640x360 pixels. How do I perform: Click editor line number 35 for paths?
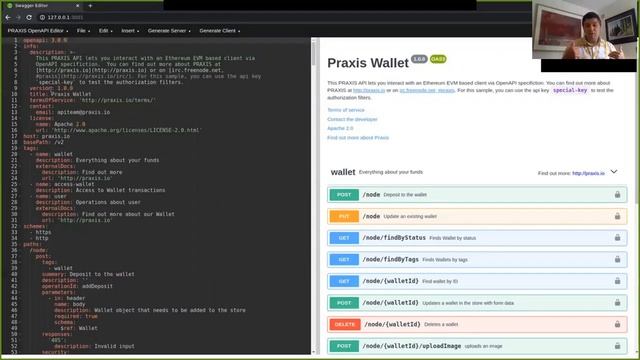click(14, 244)
